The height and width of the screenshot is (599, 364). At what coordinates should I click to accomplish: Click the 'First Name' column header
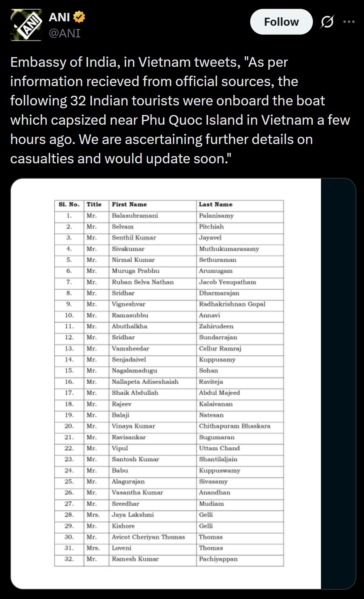(x=129, y=204)
